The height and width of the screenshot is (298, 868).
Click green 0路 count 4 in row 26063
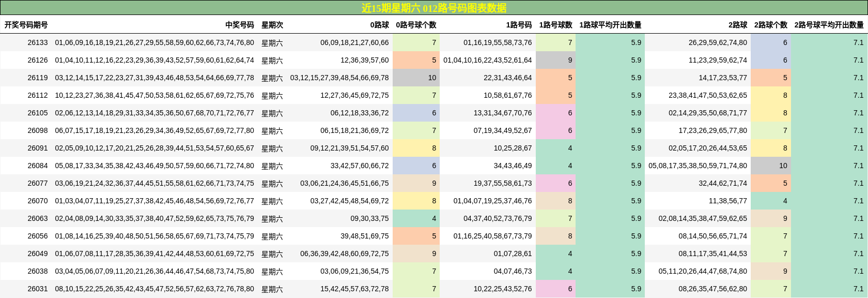pyautogui.click(x=416, y=218)
